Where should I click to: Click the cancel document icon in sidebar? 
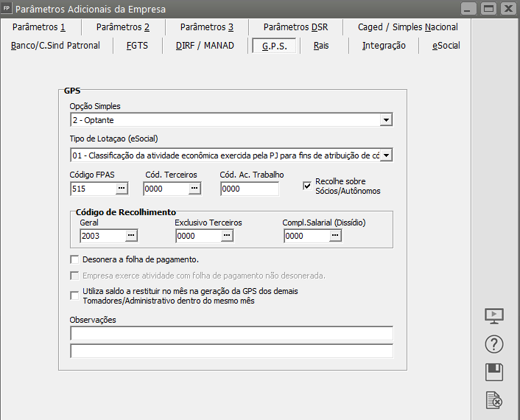[494, 400]
